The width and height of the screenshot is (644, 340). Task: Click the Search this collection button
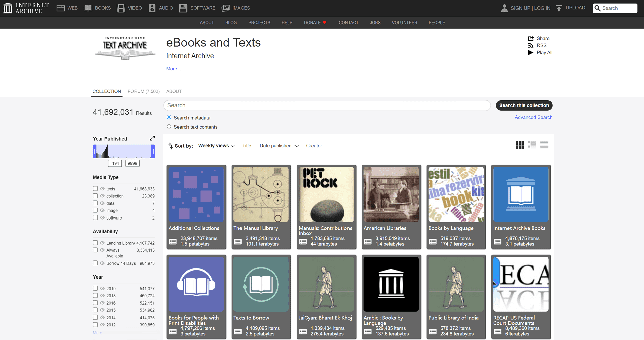pyautogui.click(x=524, y=105)
